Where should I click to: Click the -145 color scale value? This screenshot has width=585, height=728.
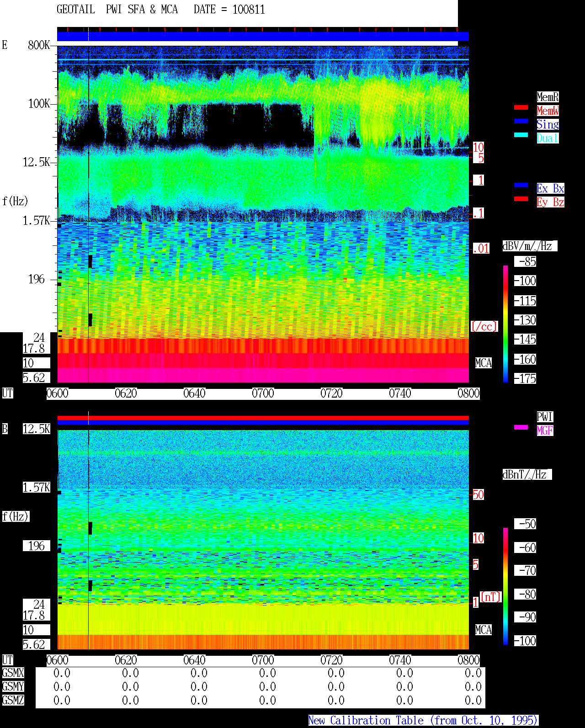click(526, 339)
